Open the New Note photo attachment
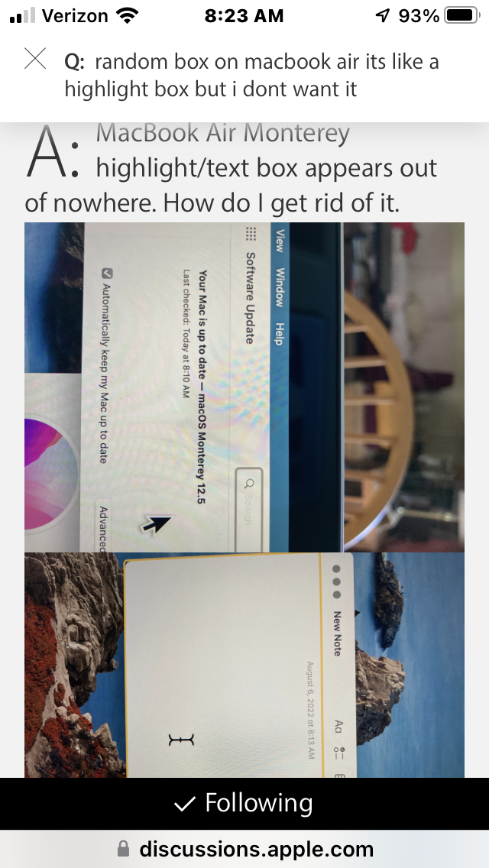 point(244,665)
